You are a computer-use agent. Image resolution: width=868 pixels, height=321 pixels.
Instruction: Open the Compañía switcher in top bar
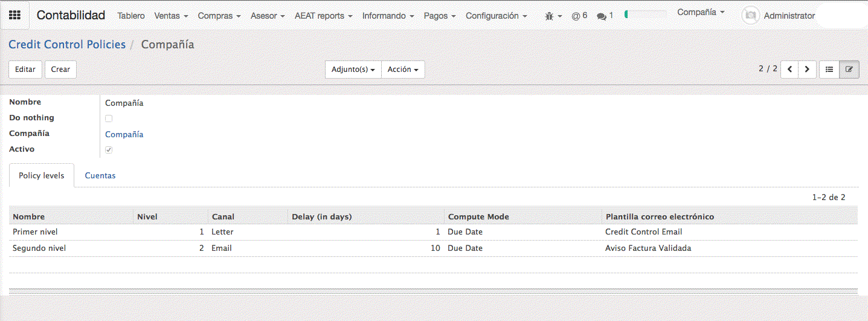pos(701,12)
